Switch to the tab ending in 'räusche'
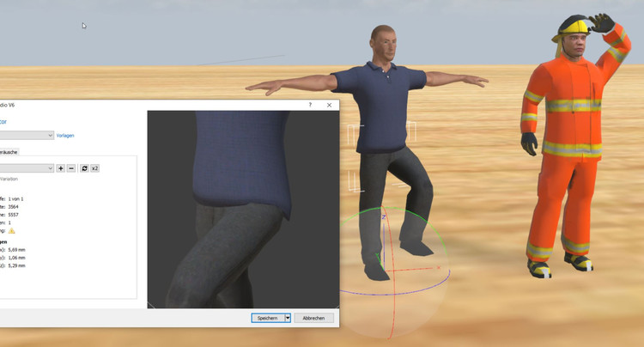Viewport: 644px width, 347px height. coord(9,152)
